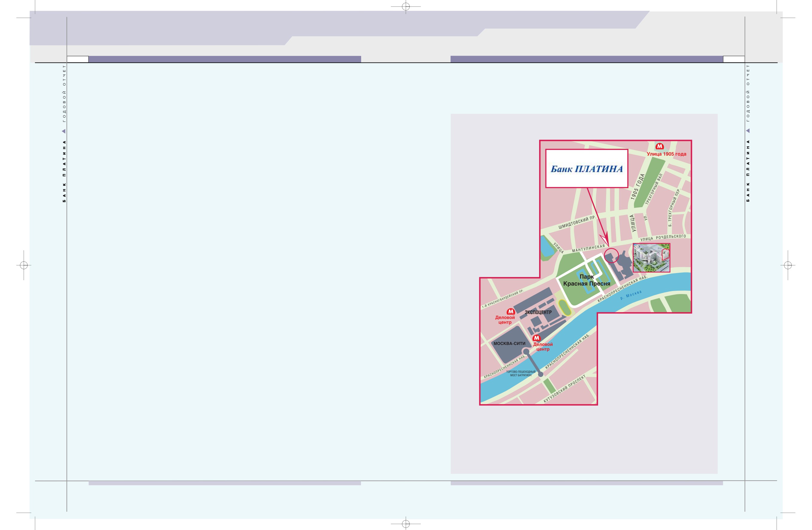Click the vertical БАНК ПЛАТИНА text in the right margin

tap(748, 171)
